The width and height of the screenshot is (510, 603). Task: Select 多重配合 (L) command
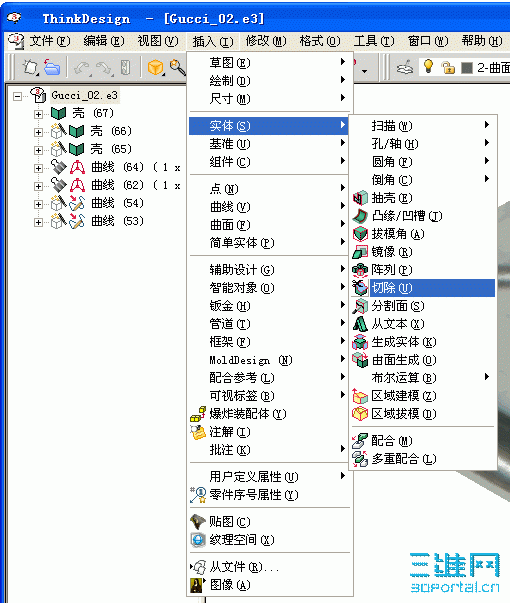click(423, 459)
